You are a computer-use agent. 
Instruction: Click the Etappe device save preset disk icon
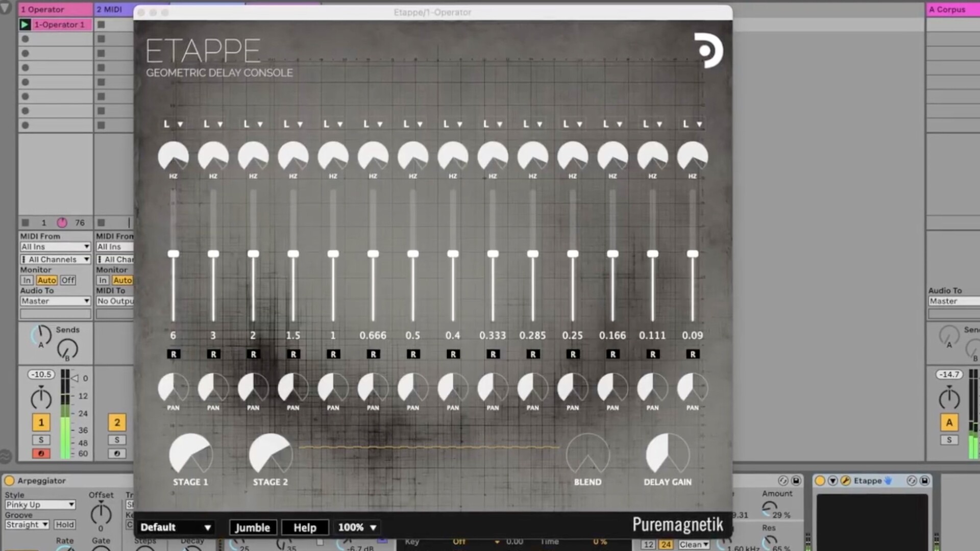pyautogui.click(x=924, y=481)
